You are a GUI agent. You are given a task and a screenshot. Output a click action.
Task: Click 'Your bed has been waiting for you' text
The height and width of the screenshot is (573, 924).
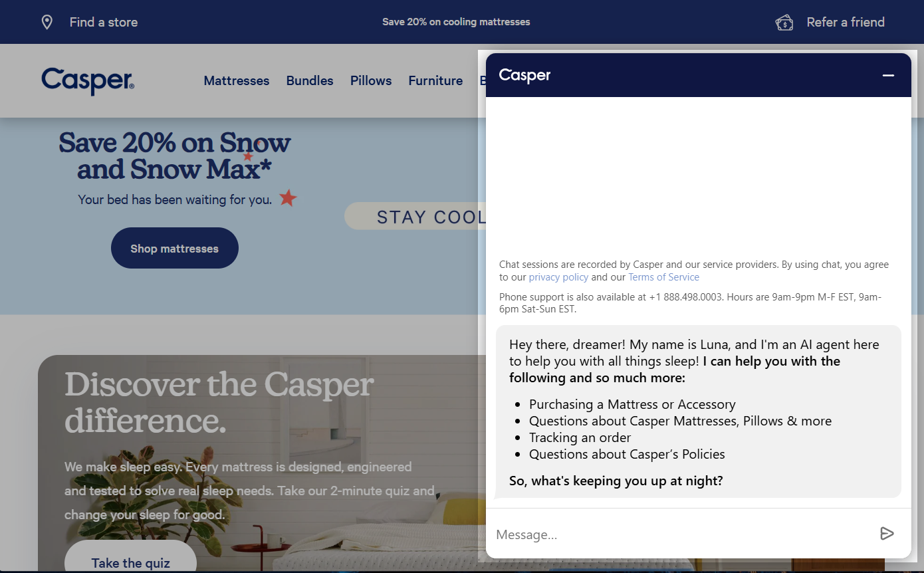pos(175,199)
